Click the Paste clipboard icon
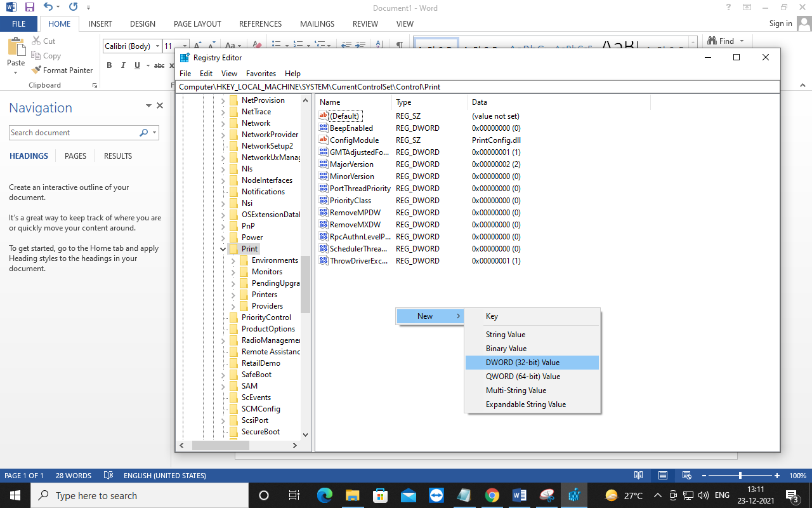The width and height of the screenshot is (812, 508). tap(16, 47)
